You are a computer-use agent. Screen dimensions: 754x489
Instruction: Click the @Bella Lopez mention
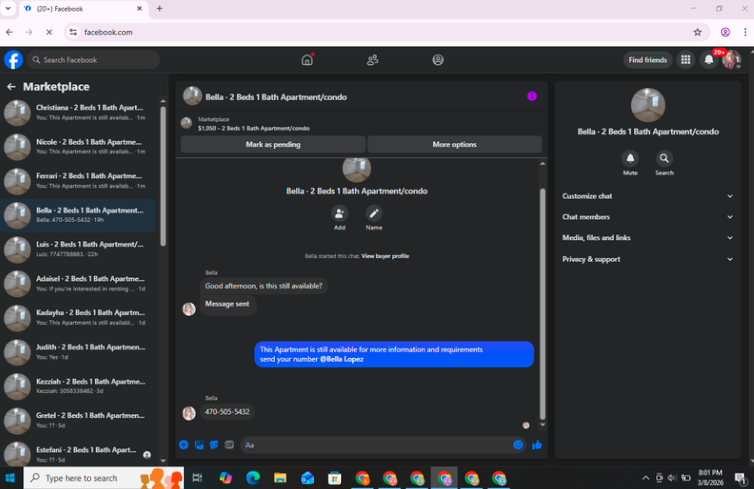341,359
